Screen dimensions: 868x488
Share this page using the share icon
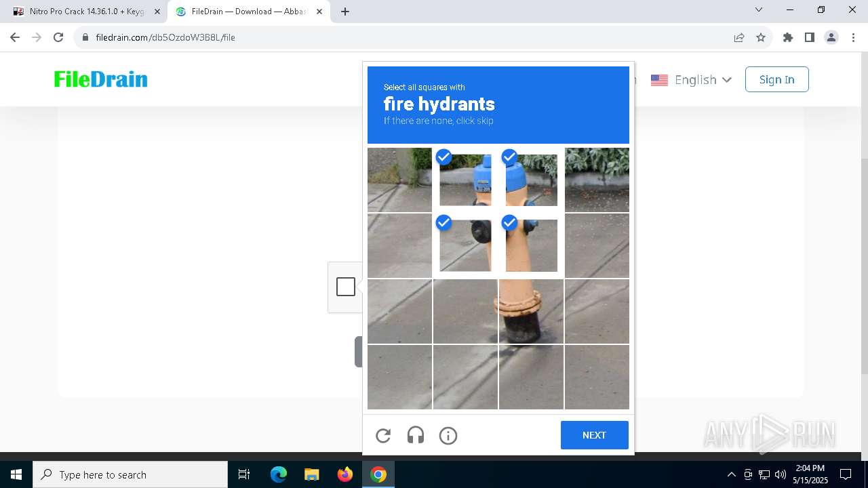point(739,37)
